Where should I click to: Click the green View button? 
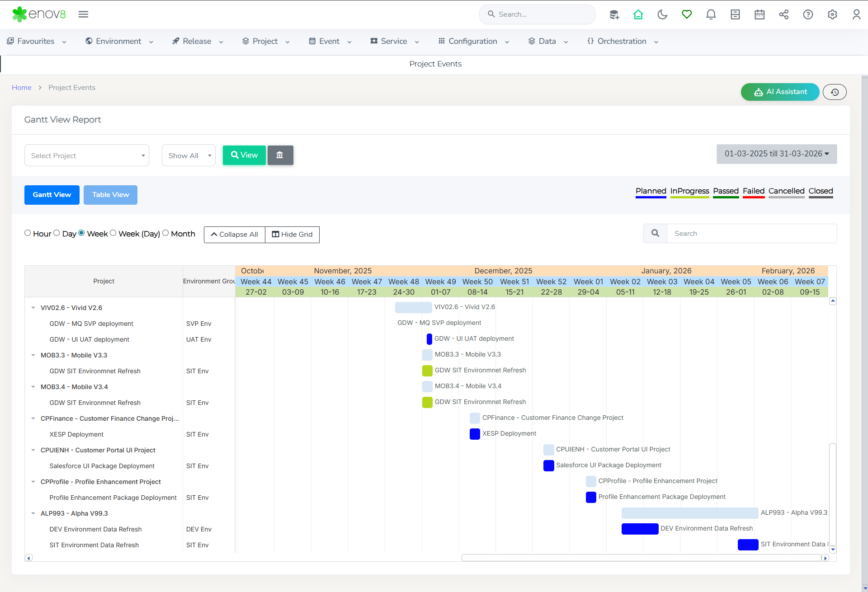click(244, 155)
